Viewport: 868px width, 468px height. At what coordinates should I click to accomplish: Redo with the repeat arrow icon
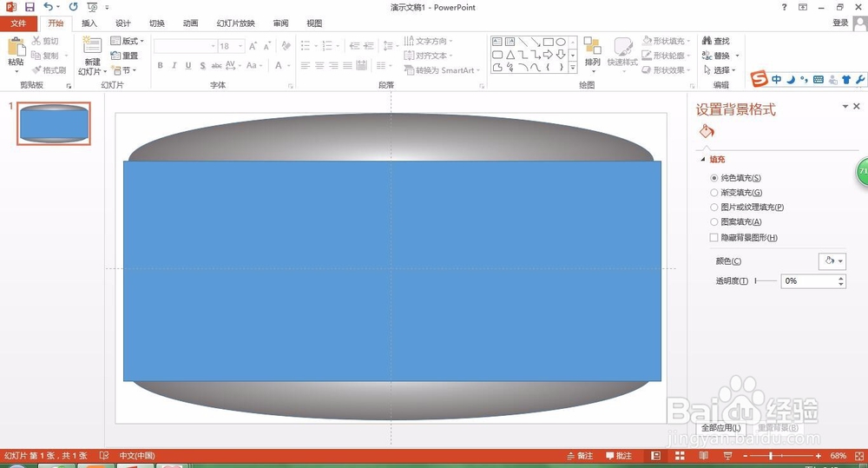pos(73,7)
